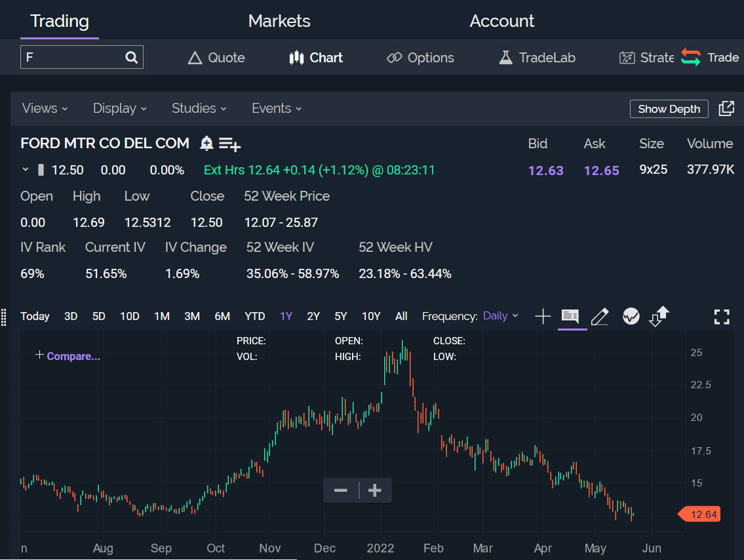The height and width of the screenshot is (560, 744).
Task: Select the 3D time range
Action: click(x=71, y=316)
